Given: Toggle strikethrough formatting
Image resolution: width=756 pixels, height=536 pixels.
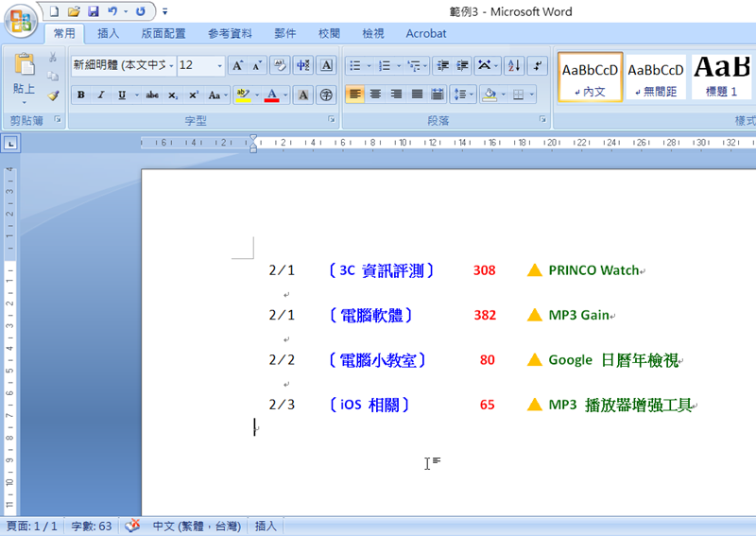Looking at the screenshot, I should [x=151, y=95].
